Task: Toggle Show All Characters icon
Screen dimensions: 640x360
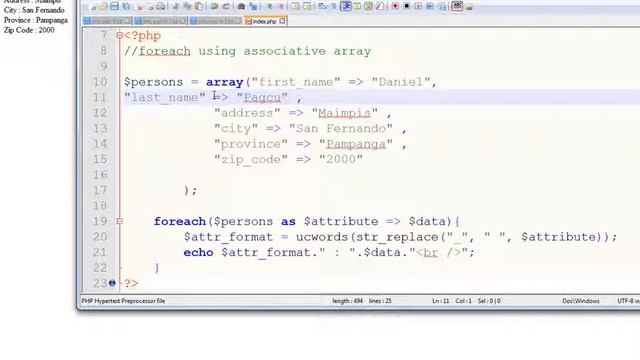Action: pos(334,6)
